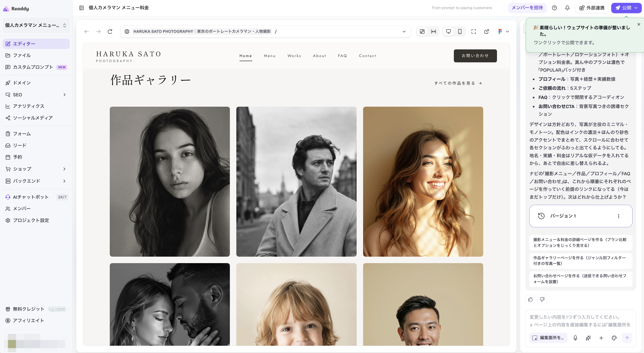This screenshot has height=353, width=644.
Task: Switch to desktop preview
Action: click(x=449, y=32)
